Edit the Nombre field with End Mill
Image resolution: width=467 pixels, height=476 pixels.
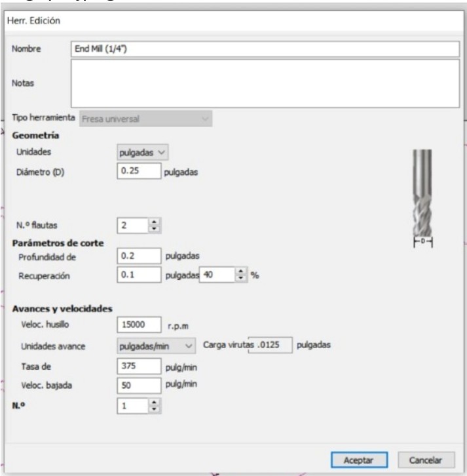[265, 49]
